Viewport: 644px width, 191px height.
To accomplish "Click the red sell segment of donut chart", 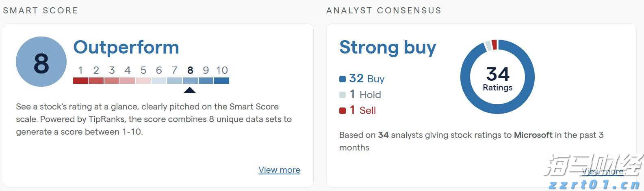I will pyautogui.click(x=494, y=44).
